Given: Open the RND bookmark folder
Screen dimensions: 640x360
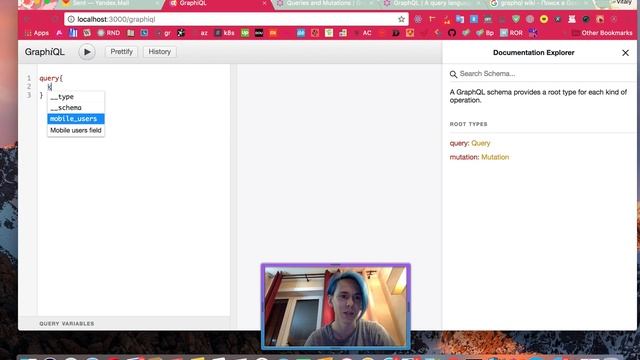Looking at the screenshot, I should click(109, 33).
